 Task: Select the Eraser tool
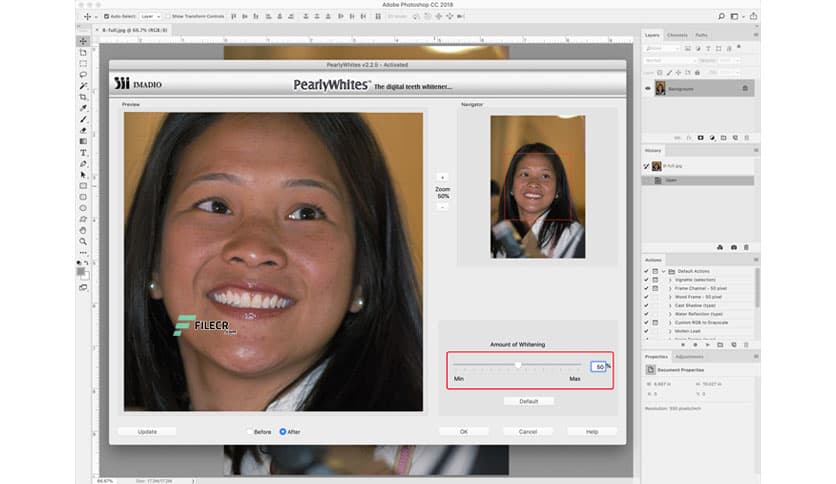(83, 131)
